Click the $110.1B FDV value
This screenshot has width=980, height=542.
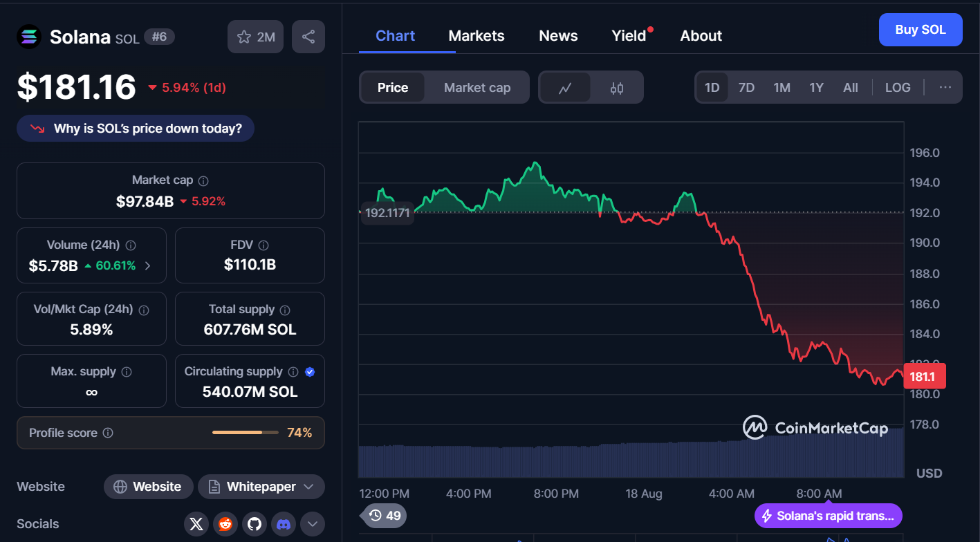(x=250, y=265)
